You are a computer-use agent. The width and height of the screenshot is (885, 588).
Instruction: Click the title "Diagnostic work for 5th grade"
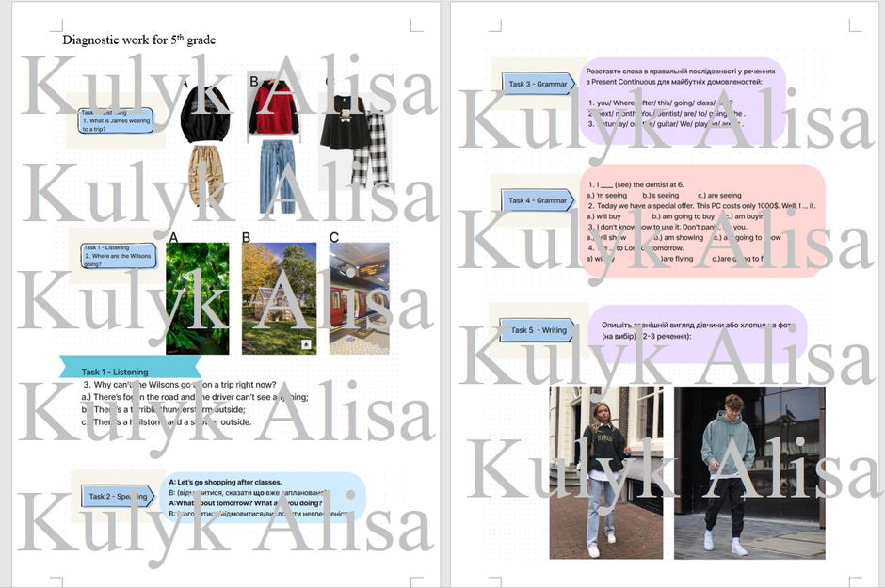(138, 40)
